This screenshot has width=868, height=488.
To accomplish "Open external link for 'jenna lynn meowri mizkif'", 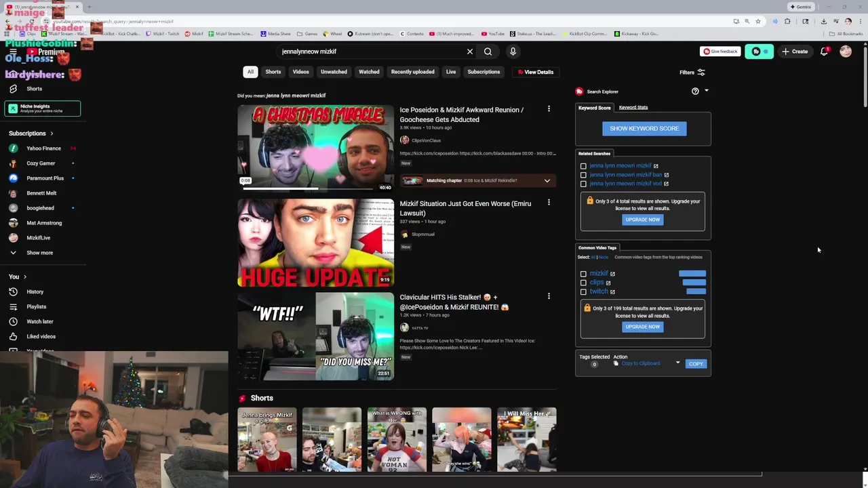I will [656, 166].
